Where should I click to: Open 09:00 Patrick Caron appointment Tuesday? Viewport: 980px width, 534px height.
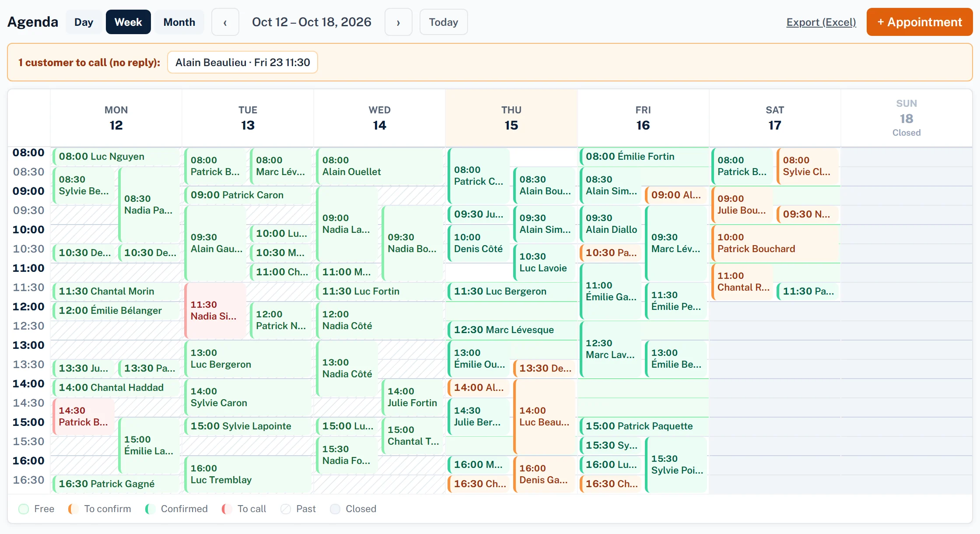tap(248, 195)
